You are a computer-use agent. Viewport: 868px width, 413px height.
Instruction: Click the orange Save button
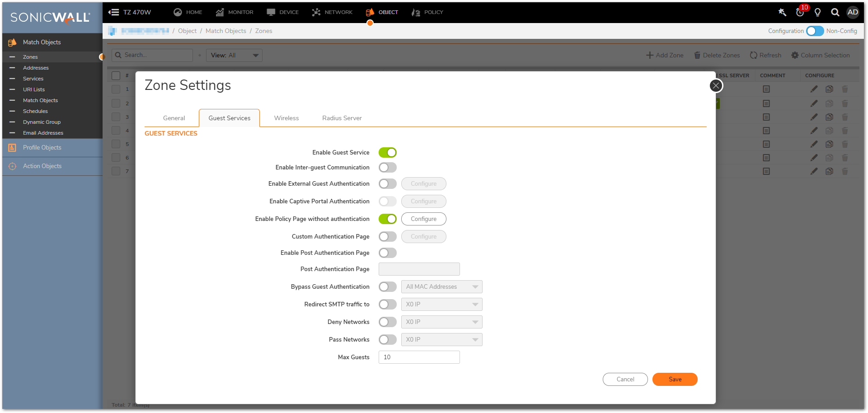tap(675, 380)
